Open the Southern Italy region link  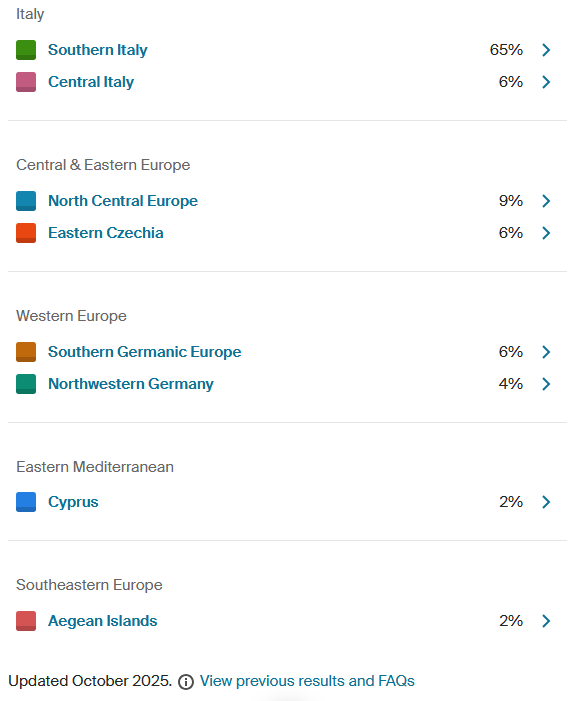point(97,50)
